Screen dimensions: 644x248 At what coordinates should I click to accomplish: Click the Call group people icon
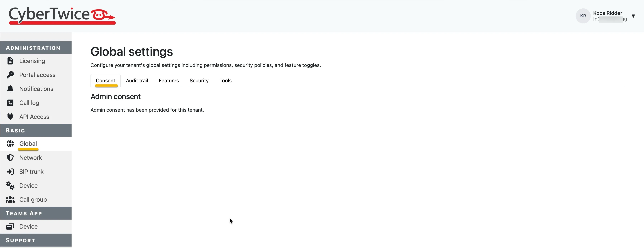coord(10,200)
